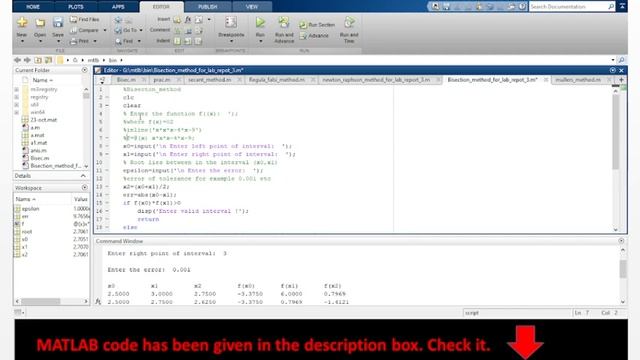Open the Open dropdown arrow

[40, 41]
